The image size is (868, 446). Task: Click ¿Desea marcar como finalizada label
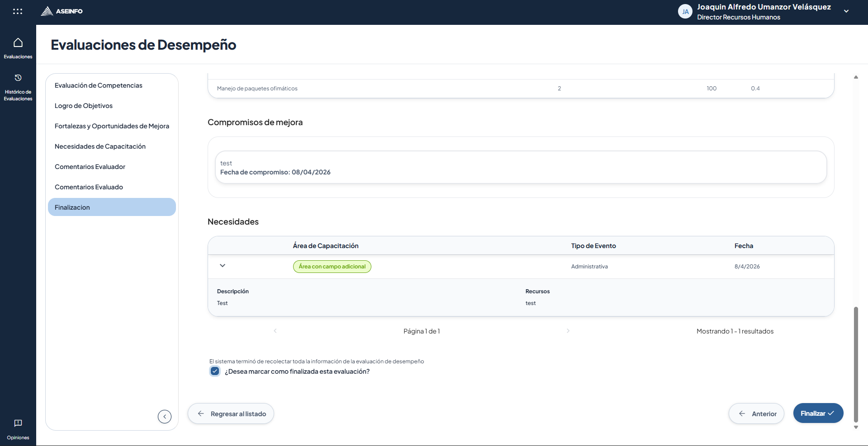coord(297,371)
